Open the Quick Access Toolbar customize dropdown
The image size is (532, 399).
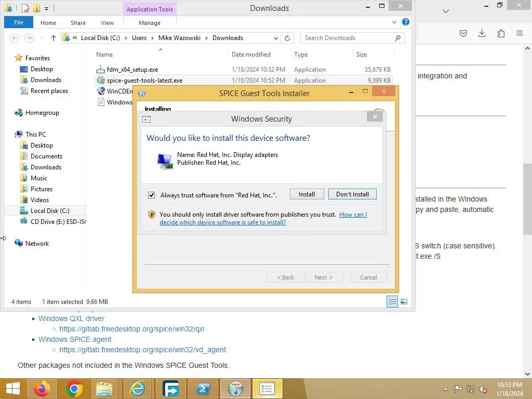click(46, 8)
